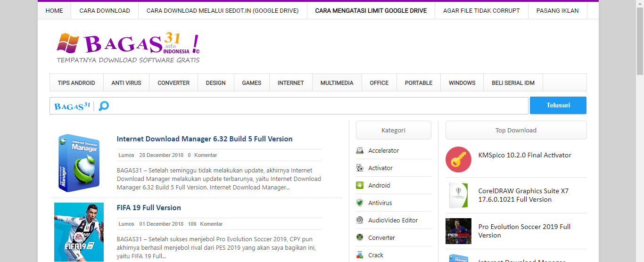The width and height of the screenshot is (644, 262).
Task: Click the Kategori panel header
Action: point(394,130)
